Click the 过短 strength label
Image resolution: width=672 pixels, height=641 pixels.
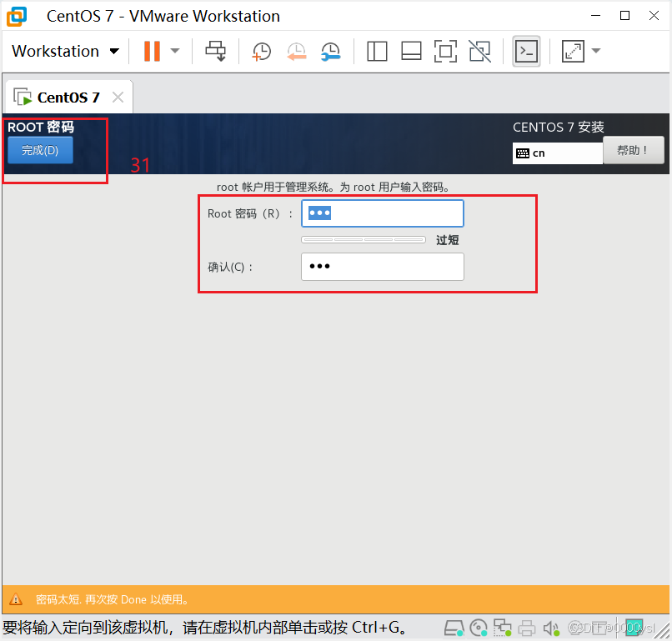tap(448, 240)
